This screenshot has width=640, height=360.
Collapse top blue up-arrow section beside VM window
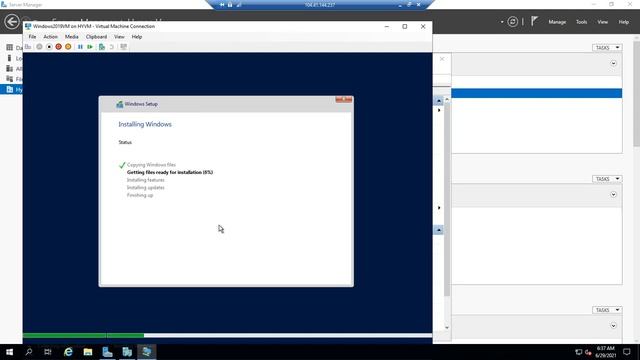(x=438, y=100)
